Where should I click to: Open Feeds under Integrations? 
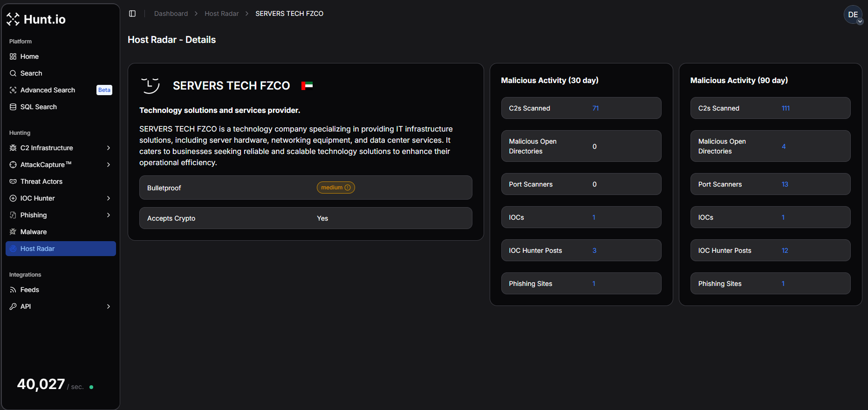click(61, 290)
